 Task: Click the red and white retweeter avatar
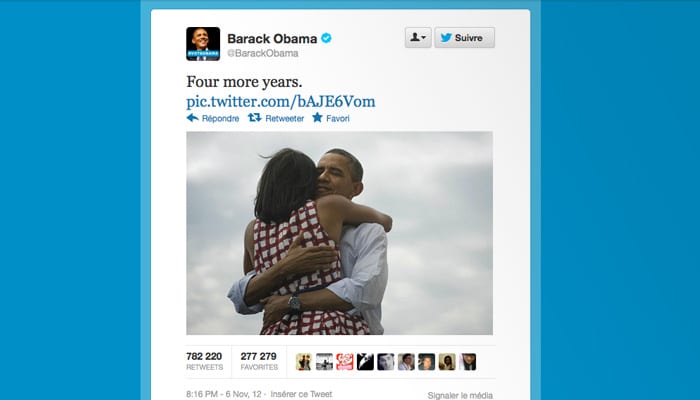[x=345, y=362]
